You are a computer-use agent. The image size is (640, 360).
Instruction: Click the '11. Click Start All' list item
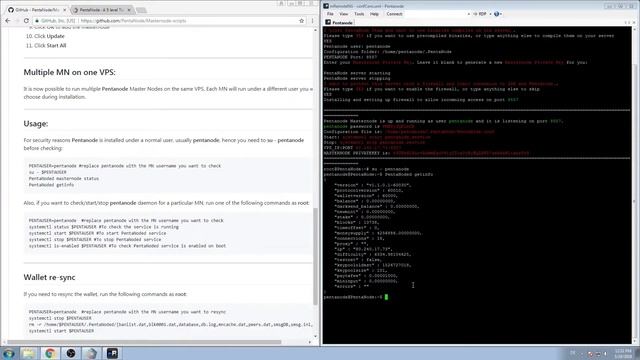pos(46,46)
